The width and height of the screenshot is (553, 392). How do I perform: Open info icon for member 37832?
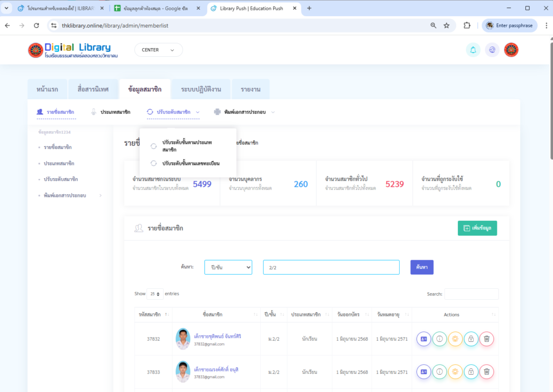(x=440, y=339)
